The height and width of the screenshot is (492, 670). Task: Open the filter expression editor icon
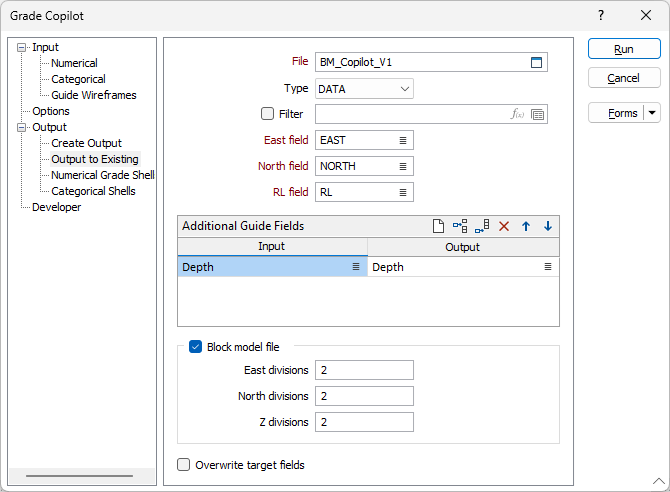click(x=517, y=114)
